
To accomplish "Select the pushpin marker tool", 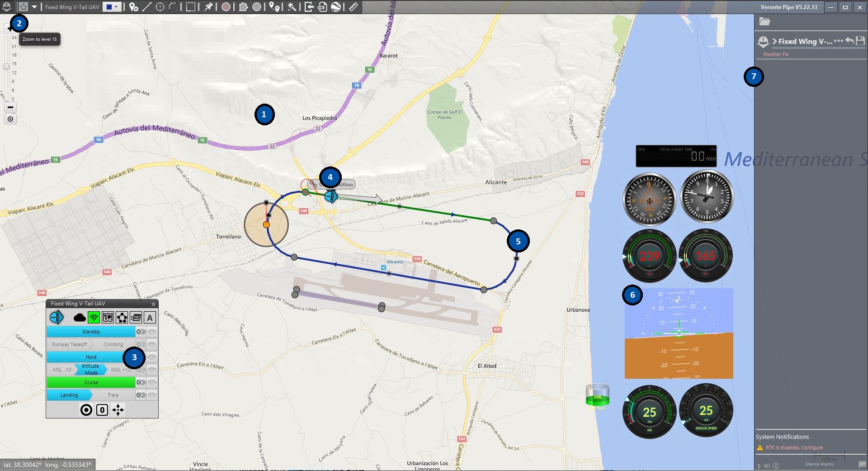I will (208, 7).
